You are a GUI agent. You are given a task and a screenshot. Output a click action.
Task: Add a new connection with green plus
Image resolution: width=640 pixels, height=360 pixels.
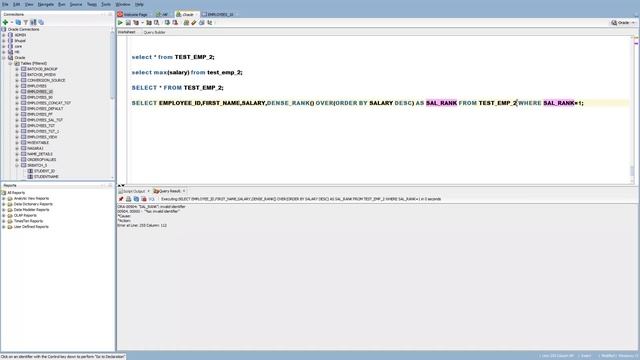point(5,22)
